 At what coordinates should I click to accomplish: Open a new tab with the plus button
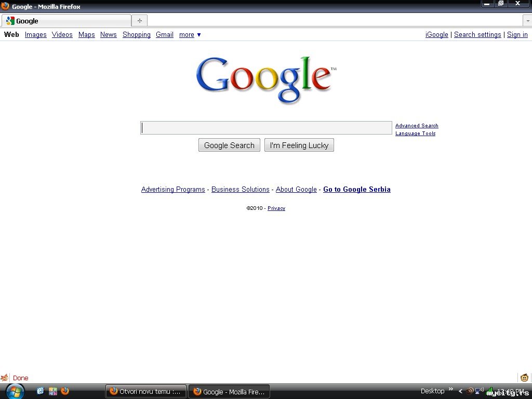point(139,21)
